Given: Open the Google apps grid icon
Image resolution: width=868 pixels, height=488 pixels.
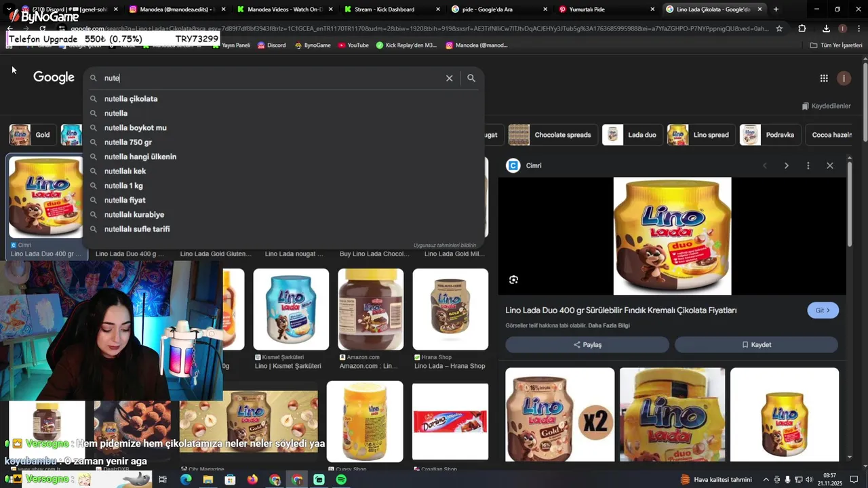Looking at the screenshot, I should click(x=824, y=79).
